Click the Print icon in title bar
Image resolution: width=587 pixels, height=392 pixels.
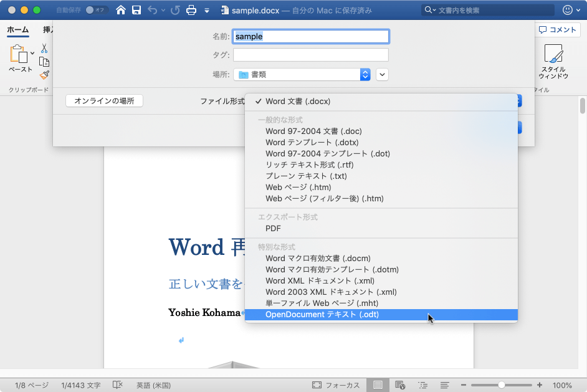(191, 10)
